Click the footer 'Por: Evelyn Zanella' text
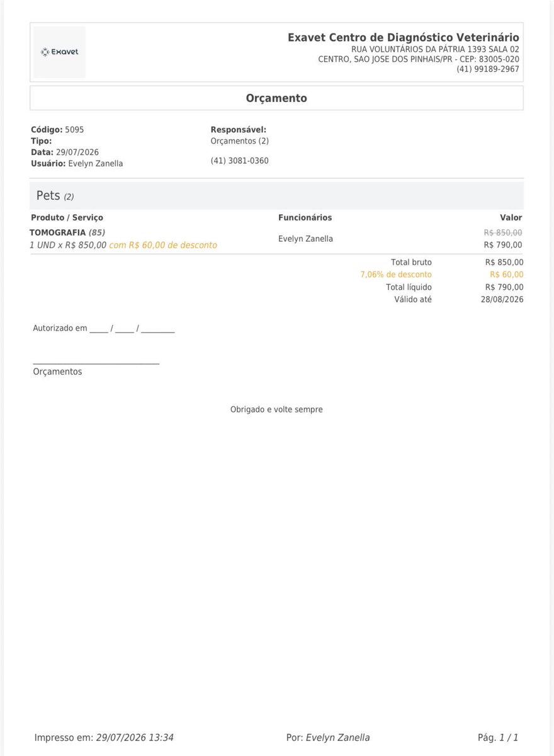 click(328, 738)
